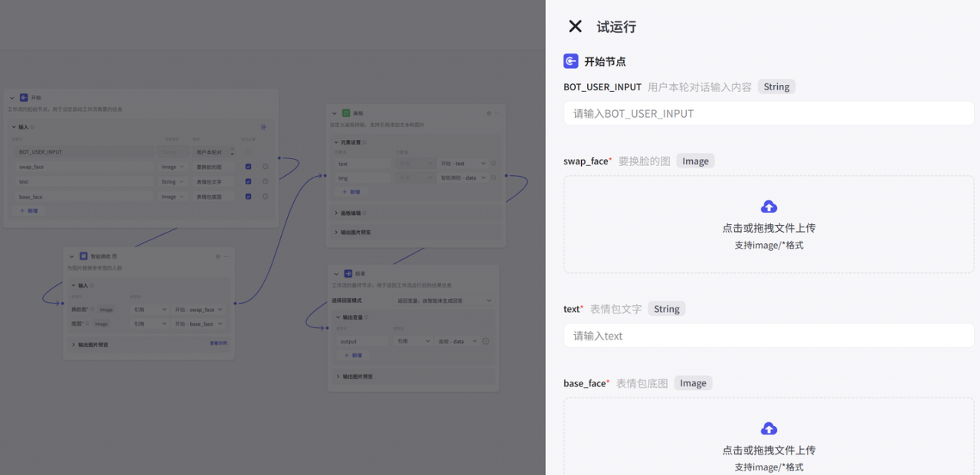Image resolution: width=980 pixels, height=475 pixels.
Task: Remove the swap_face variable row via minus icon
Action: pos(265,167)
